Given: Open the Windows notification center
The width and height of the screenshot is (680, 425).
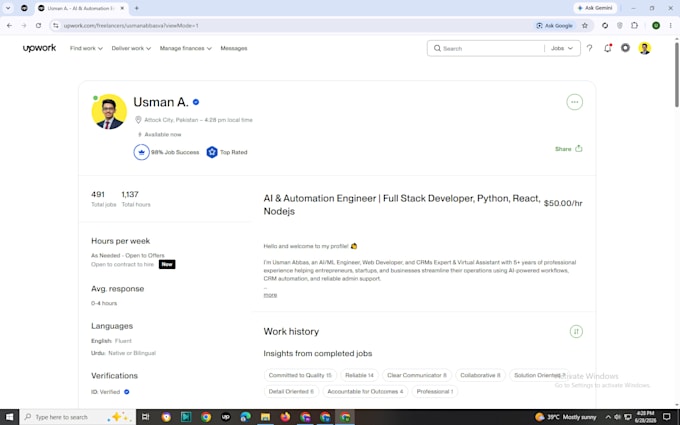Looking at the screenshot, I should (x=667, y=417).
